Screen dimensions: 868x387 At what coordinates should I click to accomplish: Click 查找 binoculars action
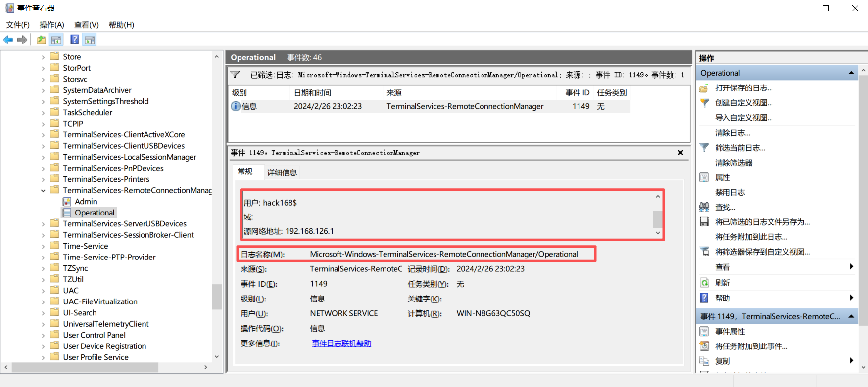tap(725, 207)
